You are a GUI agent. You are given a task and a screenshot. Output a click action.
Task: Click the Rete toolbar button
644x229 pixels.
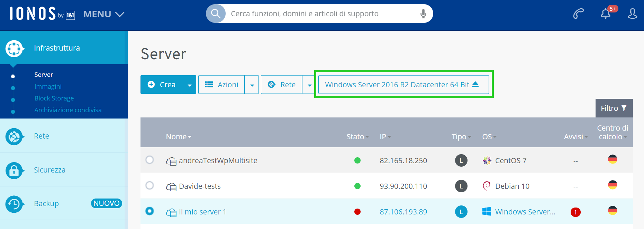[x=282, y=85]
